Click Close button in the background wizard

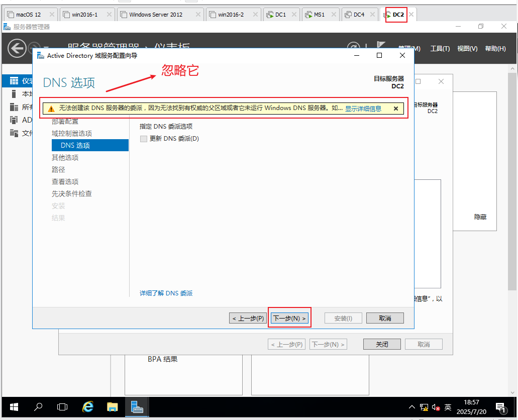(382, 344)
